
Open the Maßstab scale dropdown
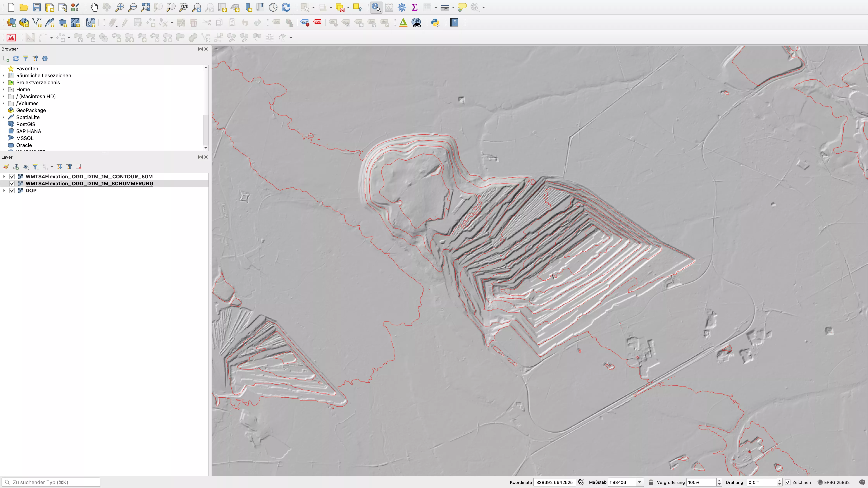pyautogui.click(x=639, y=482)
